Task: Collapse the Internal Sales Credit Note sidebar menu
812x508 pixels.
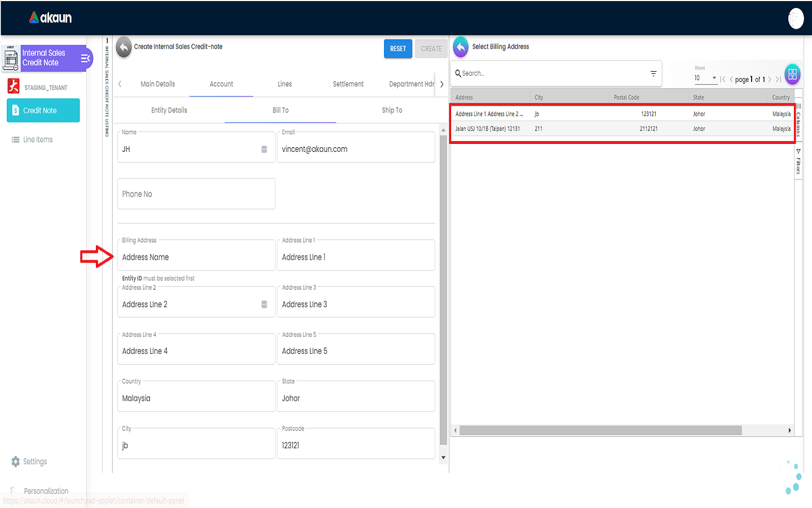Action: (85, 58)
